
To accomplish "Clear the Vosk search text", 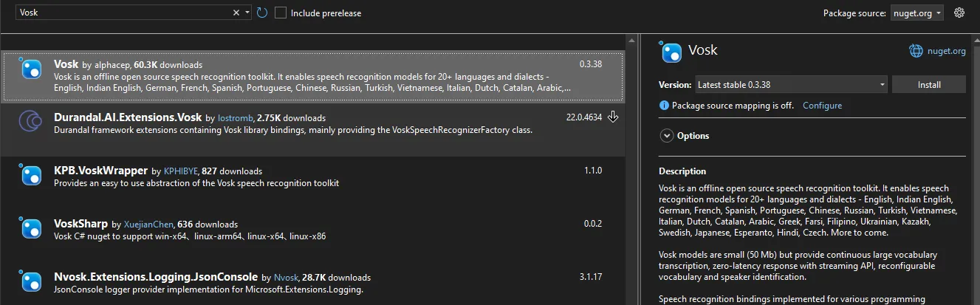I will pos(236,13).
